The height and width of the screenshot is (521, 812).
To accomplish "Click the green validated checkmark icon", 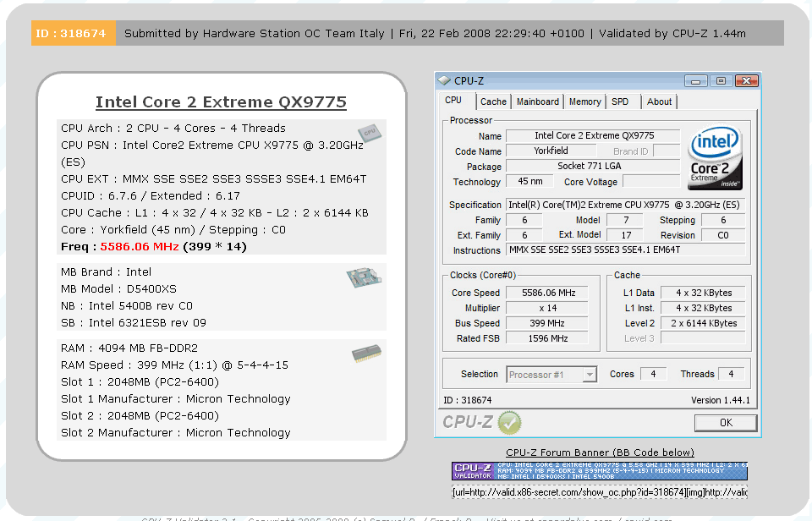I will tap(509, 423).
